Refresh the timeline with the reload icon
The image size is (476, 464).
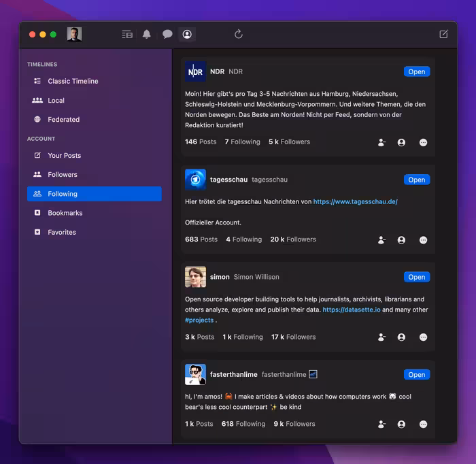[x=239, y=34]
